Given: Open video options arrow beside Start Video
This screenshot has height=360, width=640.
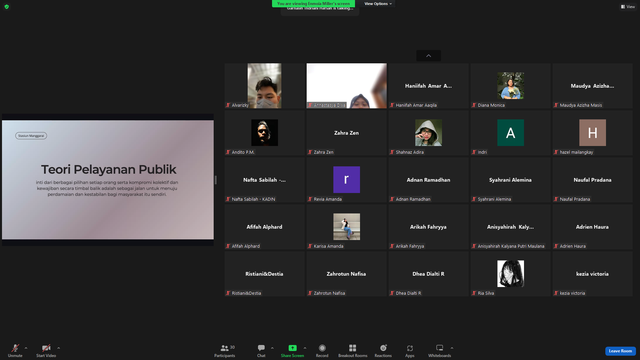Looking at the screenshot, I should (59, 348).
